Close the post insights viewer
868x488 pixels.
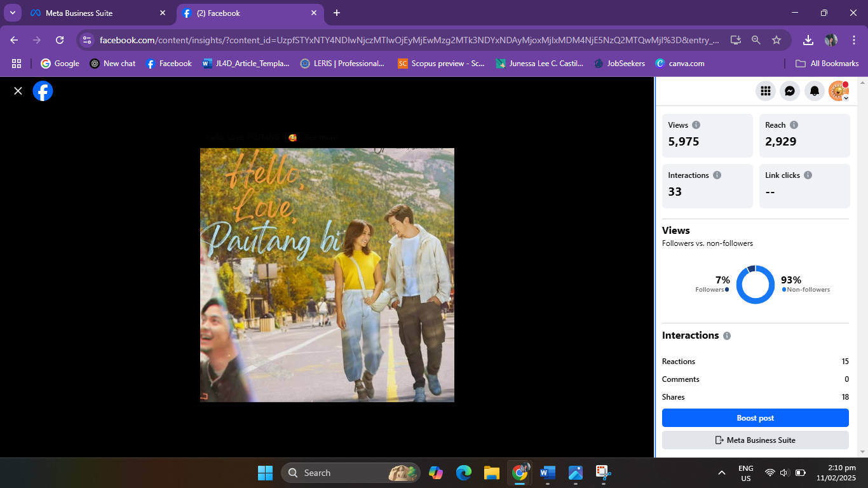18,91
